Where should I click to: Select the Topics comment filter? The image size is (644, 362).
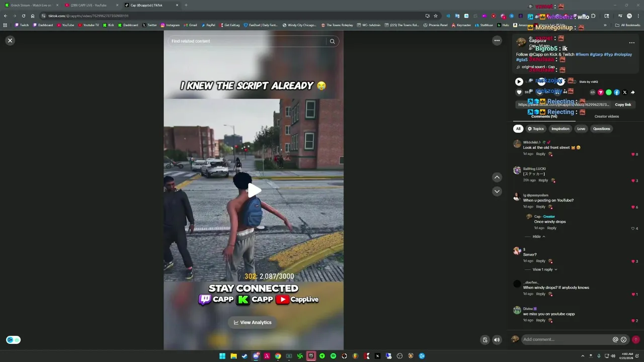point(536,129)
